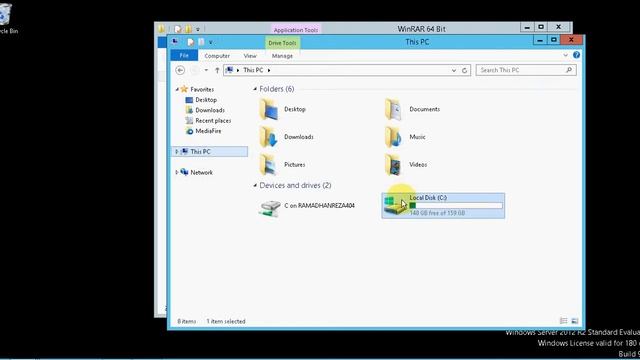
Task: Click the MediaFire icon in Favorites
Action: coord(189,131)
